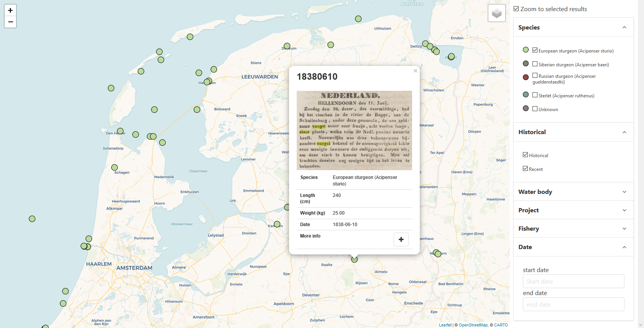Image resolution: width=644 pixels, height=328 pixels.
Task: Expand More info with plus button
Action: click(x=401, y=239)
